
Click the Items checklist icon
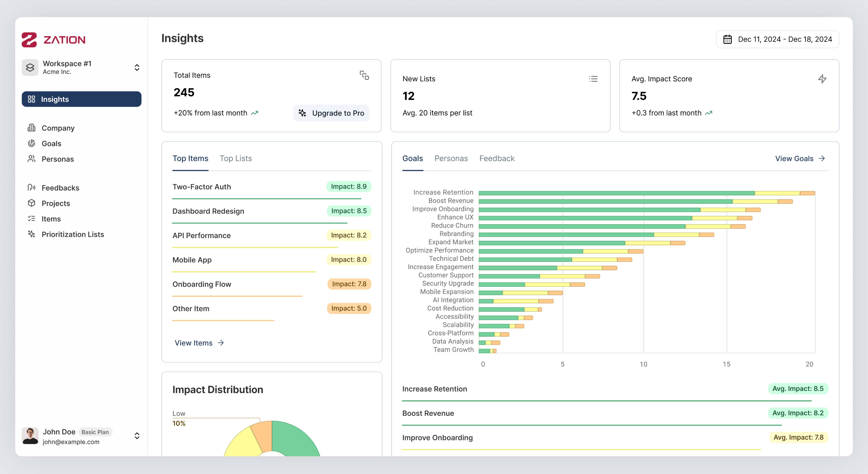click(31, 219)
